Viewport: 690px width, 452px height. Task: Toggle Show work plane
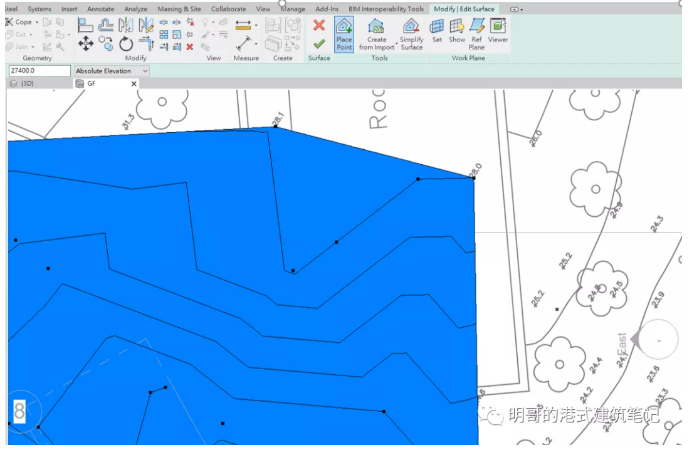pos(457,30)
